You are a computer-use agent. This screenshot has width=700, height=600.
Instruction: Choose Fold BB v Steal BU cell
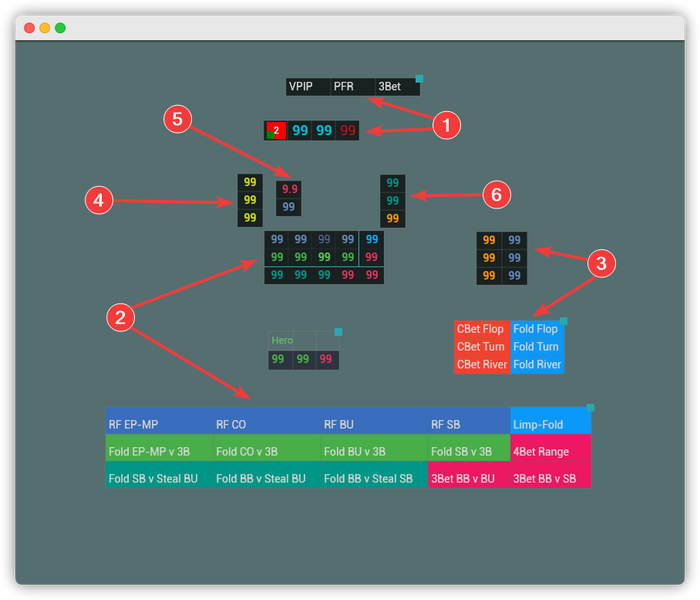[x=267, y=475]
